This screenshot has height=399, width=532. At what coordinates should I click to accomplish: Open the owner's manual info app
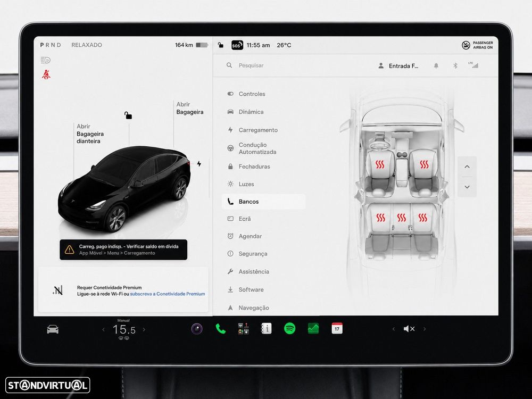(267, 328)
